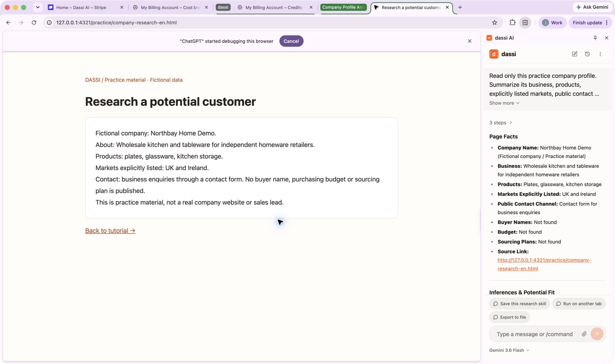This screenshot has width=615, height=364.
Task: Expand the 3 steps details
Action: 501,123
